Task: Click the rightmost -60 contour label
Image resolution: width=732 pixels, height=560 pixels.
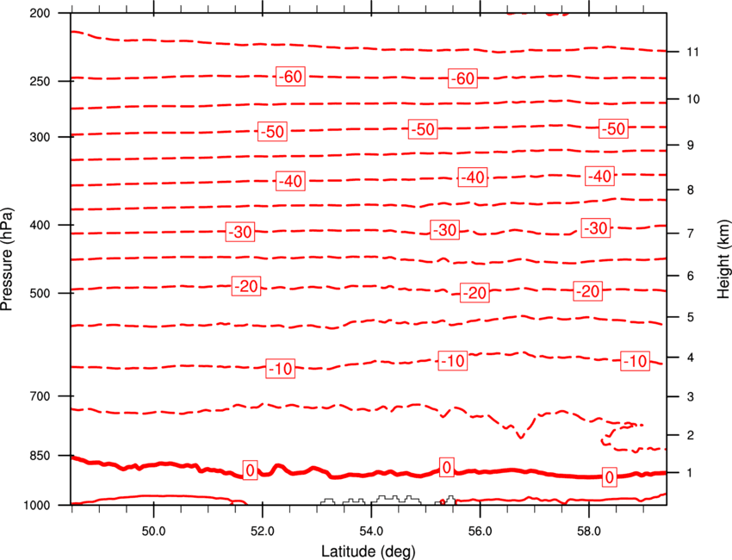Action: point(462,78)
